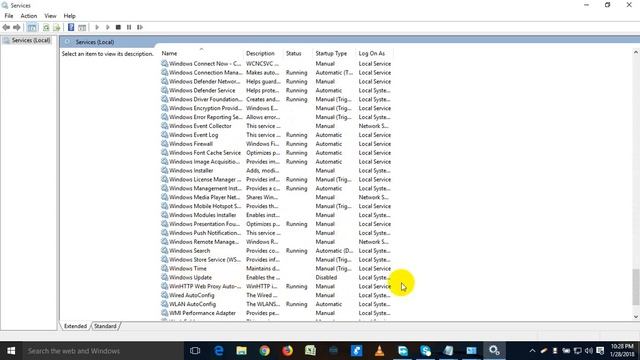Toggle the Show/Hide Console Tree toolbar icon
The image size is (640, 360).
coord(31,27)
